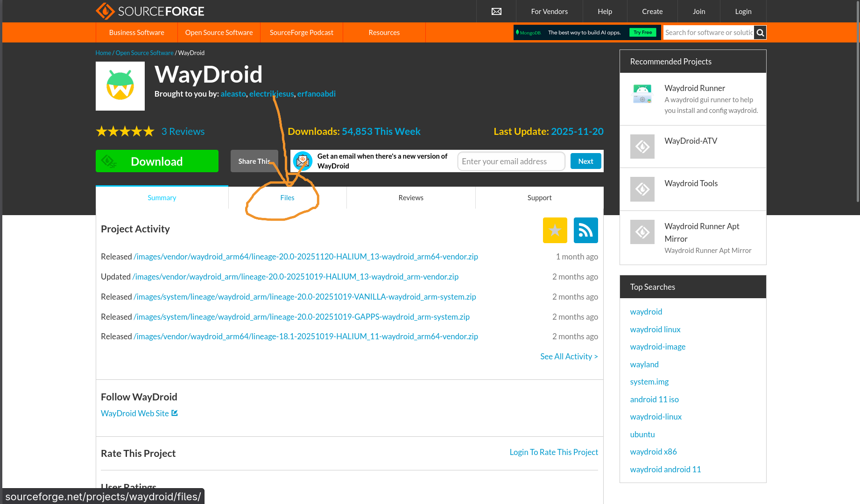Toggle the yellow star to favorite project
This screenshot has width=860, height=504.
tap(555, 230)
